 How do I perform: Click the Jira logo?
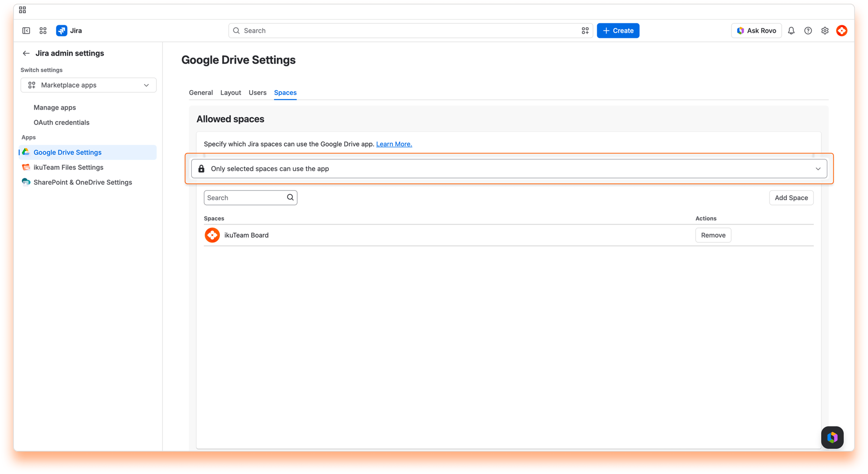click(x=62, y=31)
